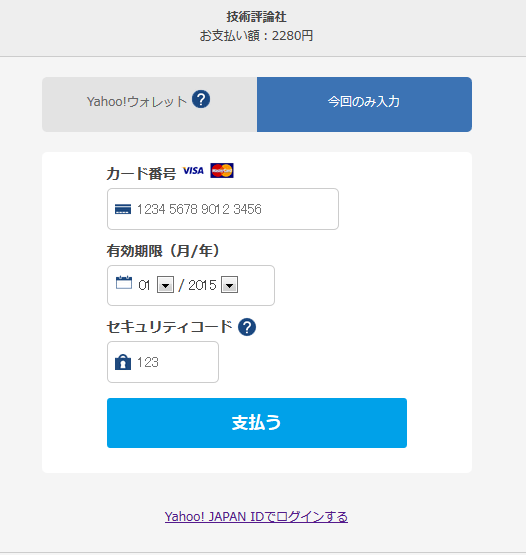The image size is (526, 555).
Task: Open the expiry month dropdown arrow
Action: [165, 285]
